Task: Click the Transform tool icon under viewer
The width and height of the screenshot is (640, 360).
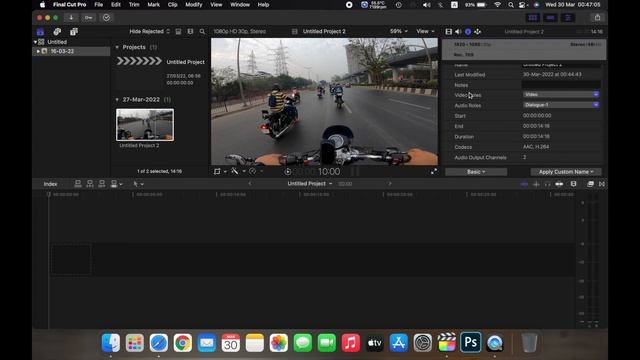Action: pos(217,171)
